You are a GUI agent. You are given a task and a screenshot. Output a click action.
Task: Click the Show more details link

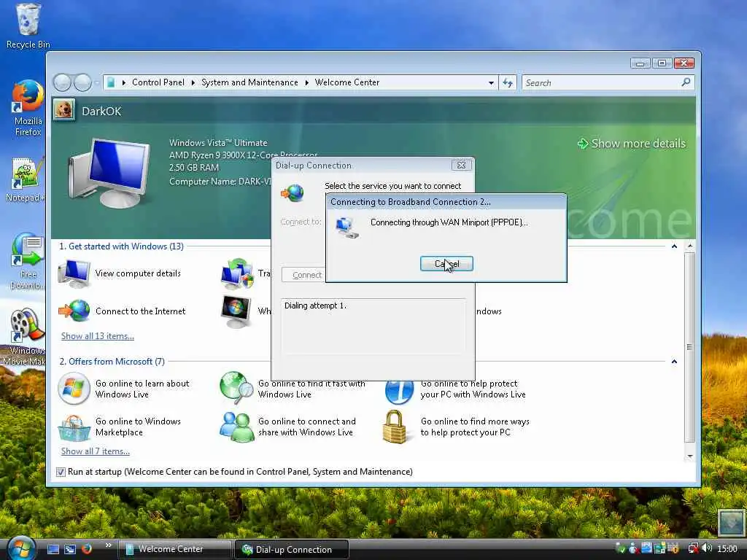point(632,144)
